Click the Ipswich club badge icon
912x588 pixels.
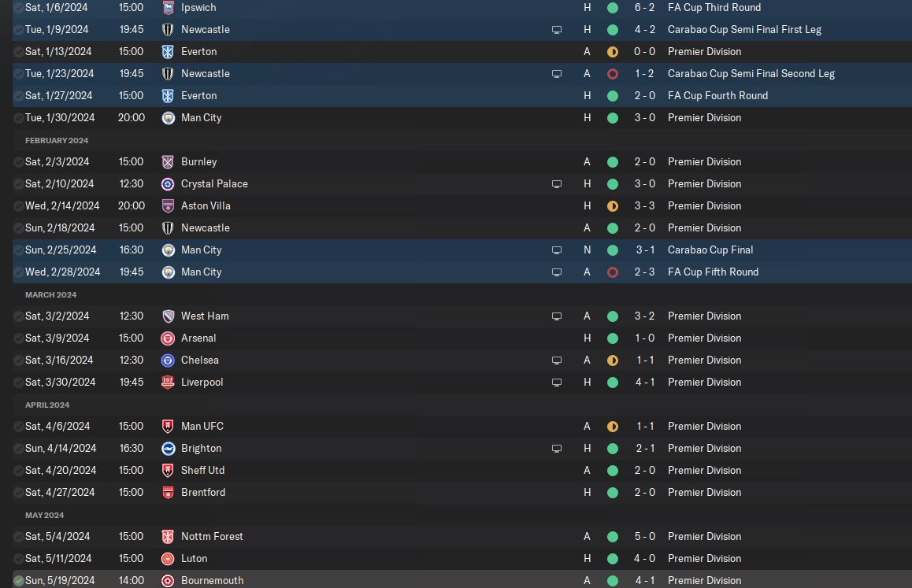pos(168,8)
